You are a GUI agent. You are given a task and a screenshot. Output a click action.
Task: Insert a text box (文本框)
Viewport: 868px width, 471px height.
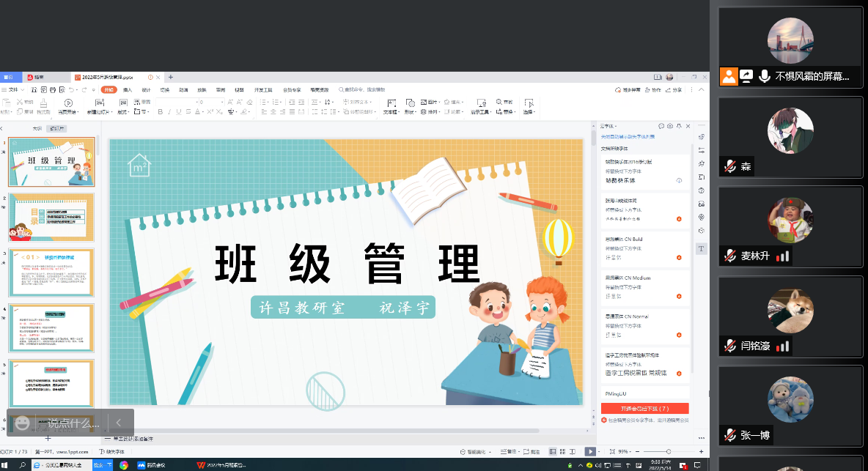coord(390,107)
